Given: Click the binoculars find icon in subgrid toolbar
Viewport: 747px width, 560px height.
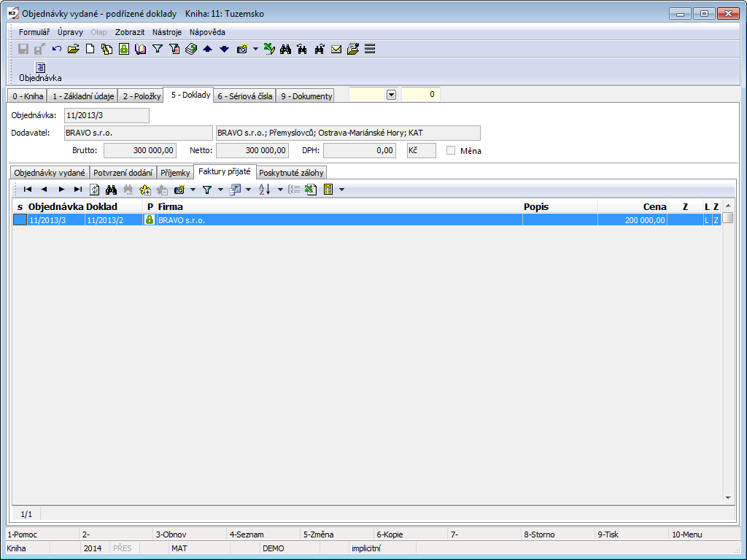Looking at the screenshot, I should [x=112, y=190].
